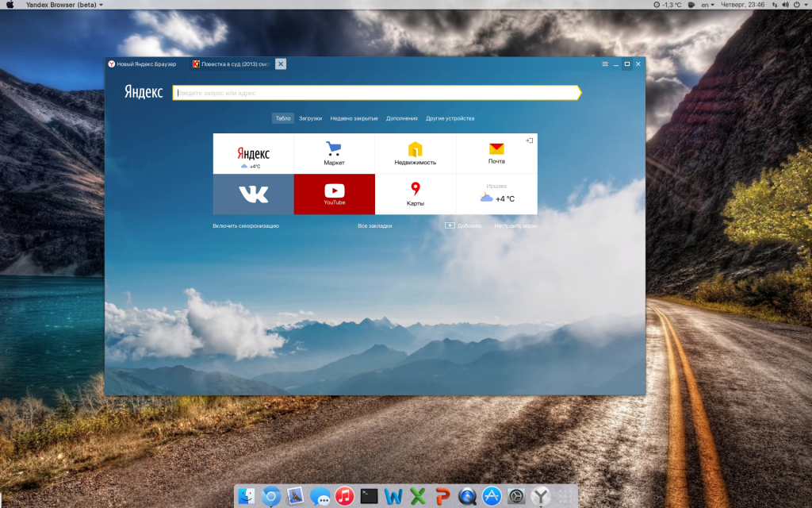812x508 pixels.
Task: Select the Табло tab
Action: point(283,118)
